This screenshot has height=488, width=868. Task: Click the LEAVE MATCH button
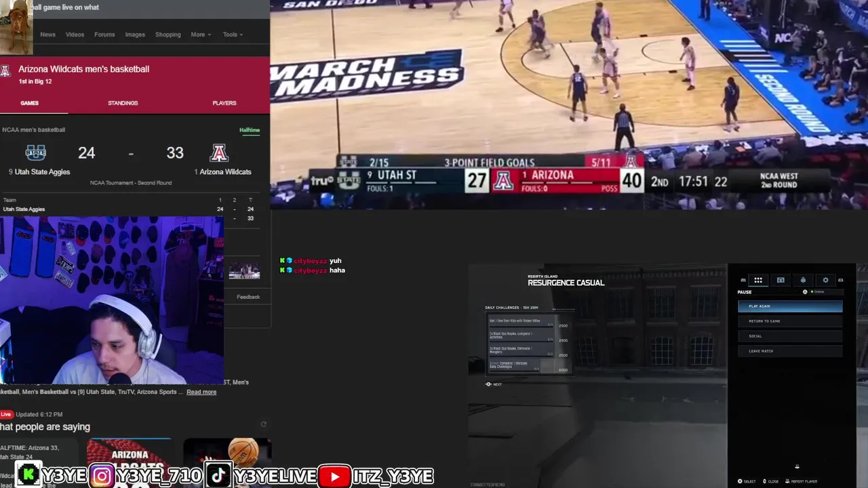tap(790, 351)
